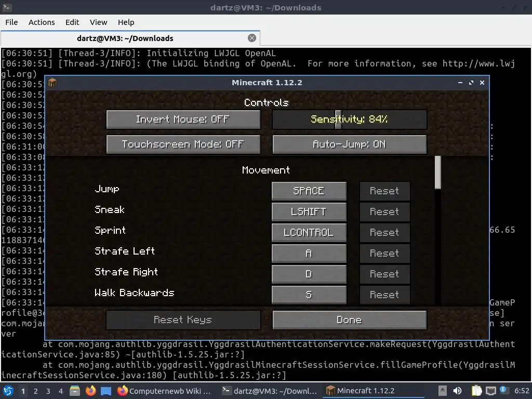Switch to Computernewb Wiki Firefox window

point(164,391)
